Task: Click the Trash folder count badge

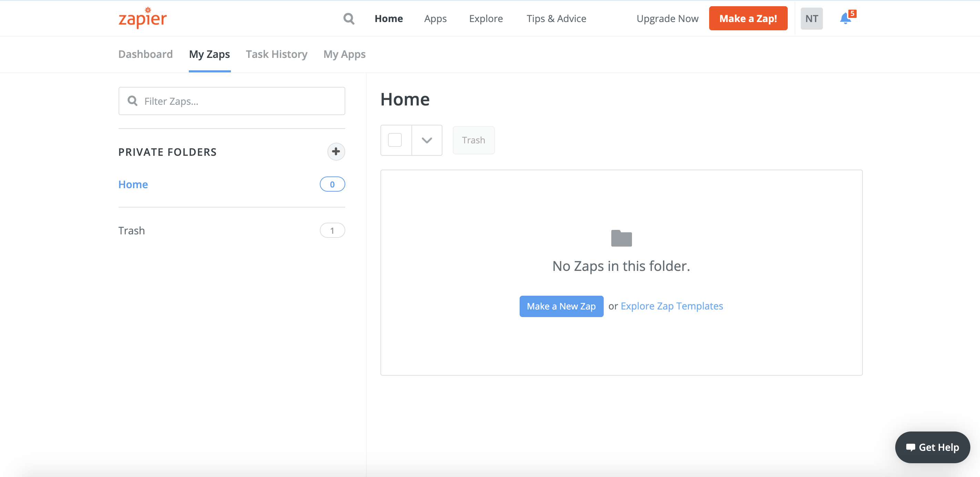Action: pyautogui.click(x=332, y=231)
